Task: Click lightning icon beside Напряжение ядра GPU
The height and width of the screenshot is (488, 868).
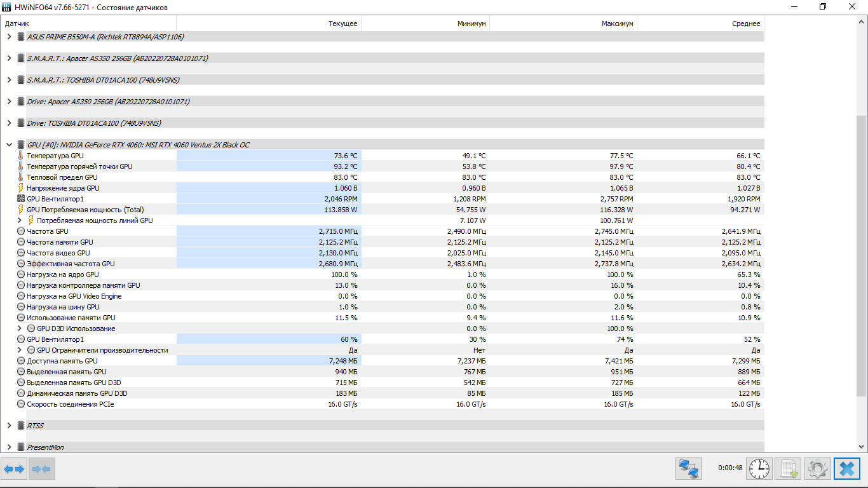Action: coord(20,188)
